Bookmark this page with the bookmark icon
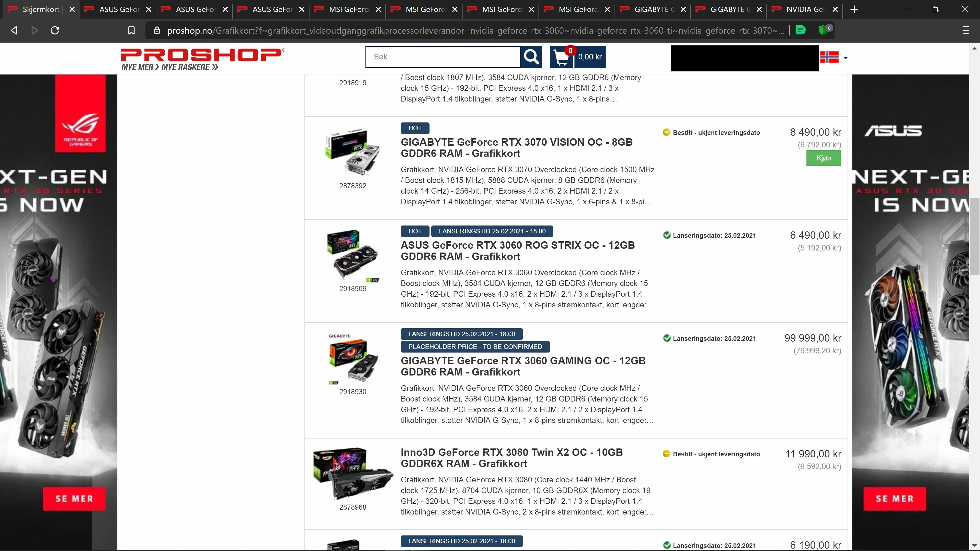 pyautogui.click(x=131, y=30)
